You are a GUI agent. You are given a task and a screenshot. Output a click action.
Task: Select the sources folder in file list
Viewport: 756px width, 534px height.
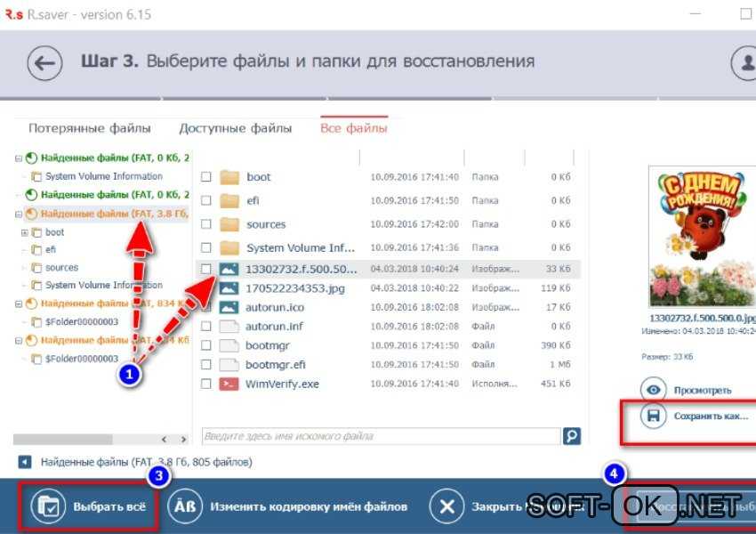point(266,224)
